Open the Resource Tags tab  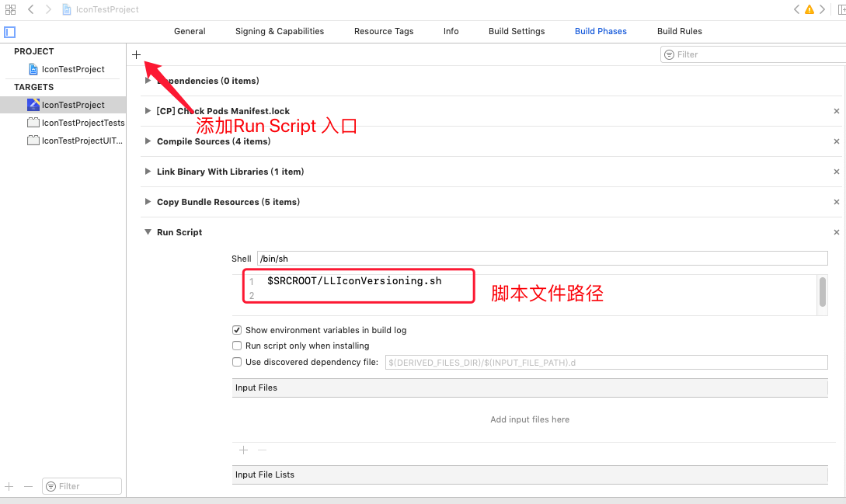384,31
